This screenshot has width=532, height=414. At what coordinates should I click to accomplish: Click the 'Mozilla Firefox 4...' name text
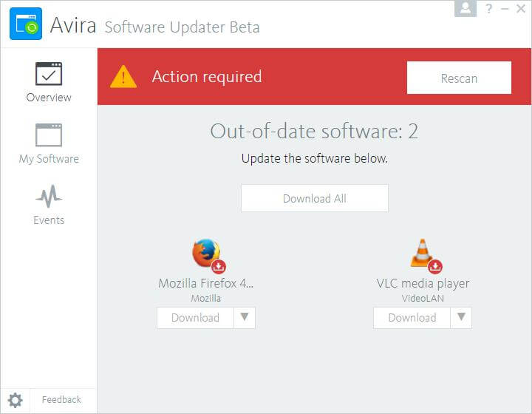(206, 283)
